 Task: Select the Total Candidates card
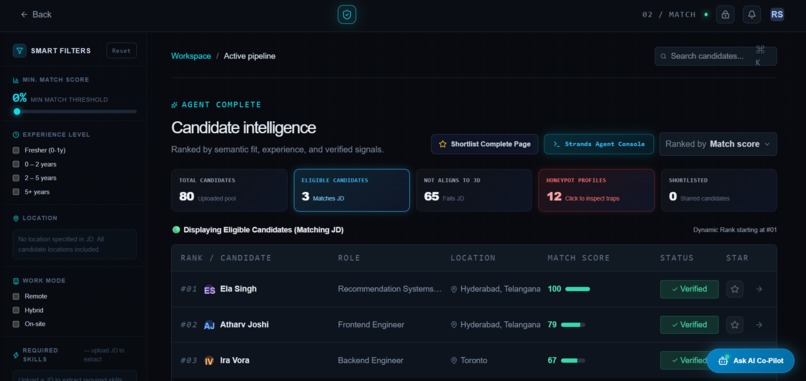coord(229,190)
